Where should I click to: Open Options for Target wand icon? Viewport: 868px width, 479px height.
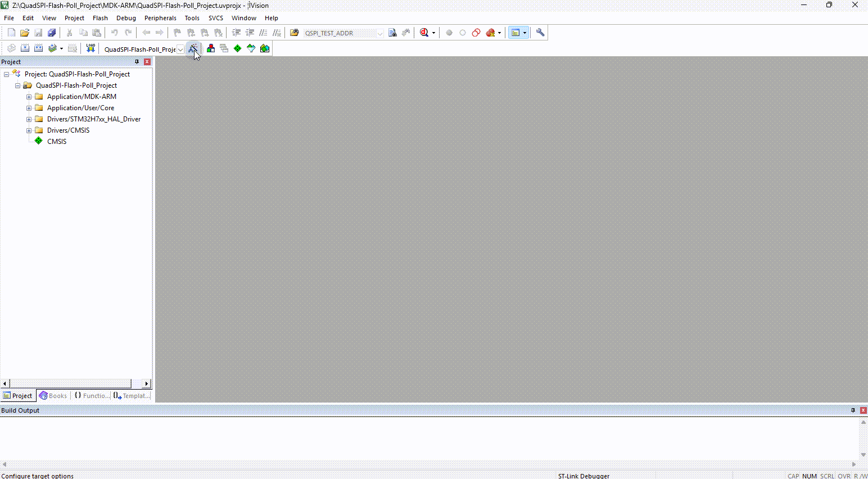click(193, 48)
